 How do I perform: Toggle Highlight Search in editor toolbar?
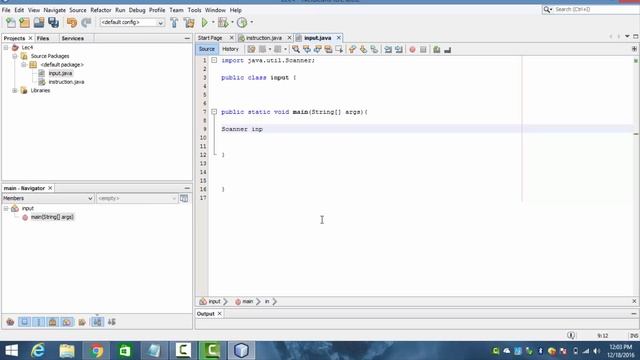pos(328,49)
